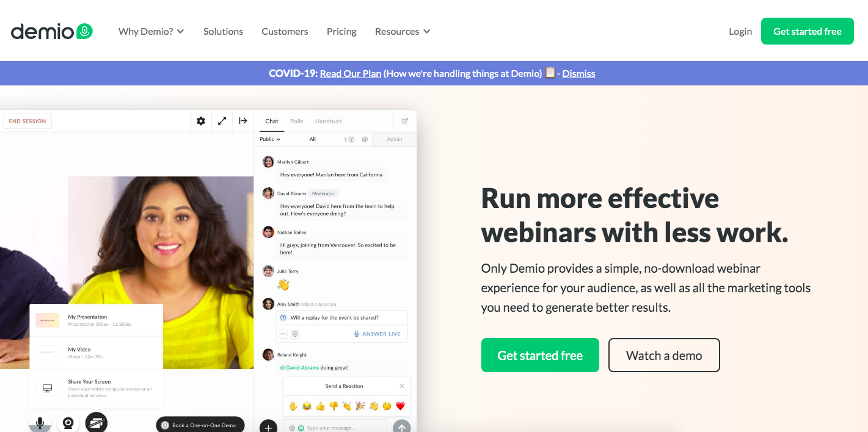The height and width of the screenshot is (432, 868).
Task: Go to the Customers page
Action: click(x=285, y=31)
